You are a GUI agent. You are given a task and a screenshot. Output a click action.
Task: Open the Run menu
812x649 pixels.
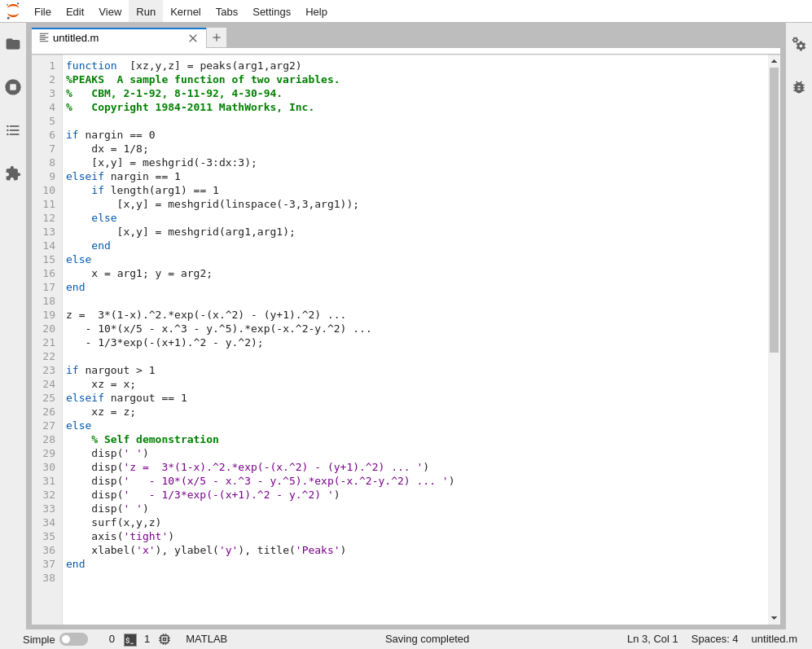click(145, 11)
